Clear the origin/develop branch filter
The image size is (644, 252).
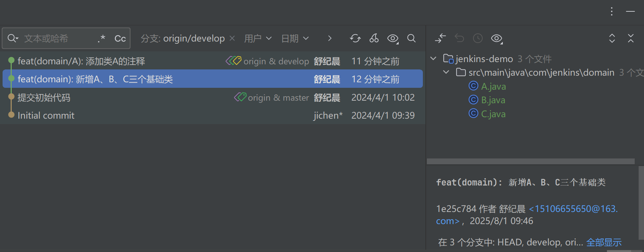click(232, 38)
